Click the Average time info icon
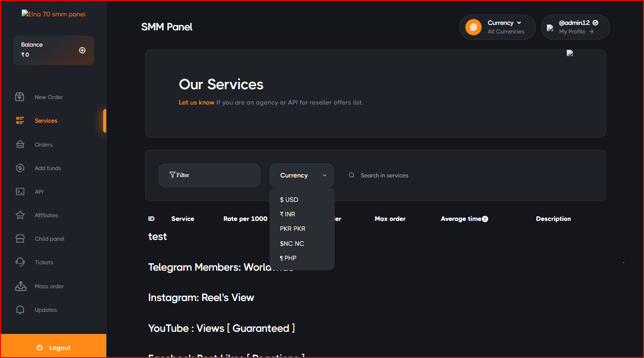644x358 pixels. click(485, 219)
